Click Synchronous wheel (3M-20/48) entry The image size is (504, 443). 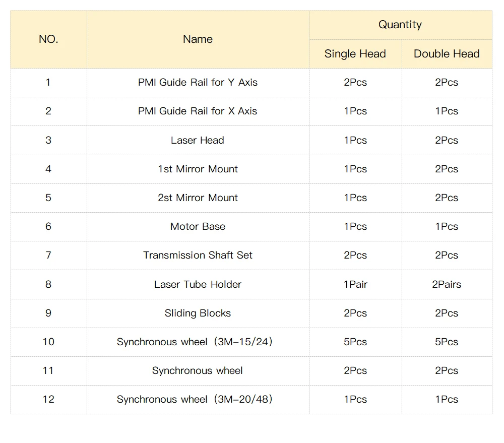coord(195,399)
